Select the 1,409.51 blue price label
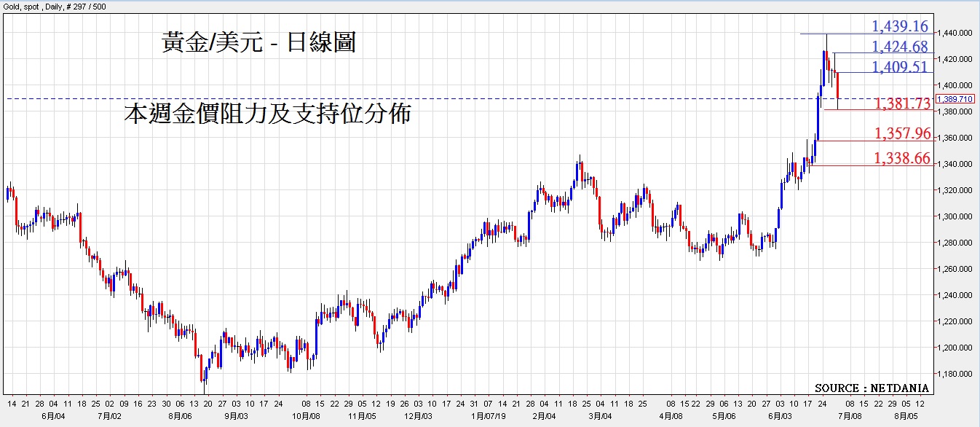 point(900,67)
